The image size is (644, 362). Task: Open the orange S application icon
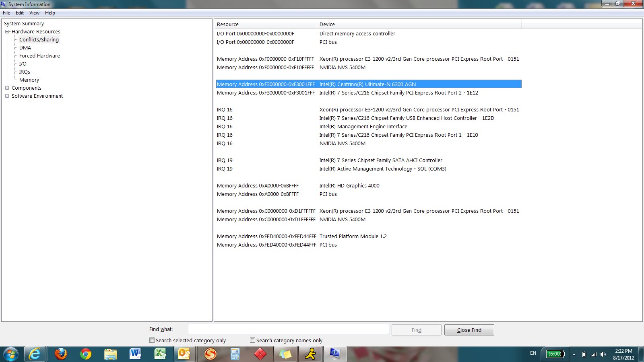click(210, 354)
